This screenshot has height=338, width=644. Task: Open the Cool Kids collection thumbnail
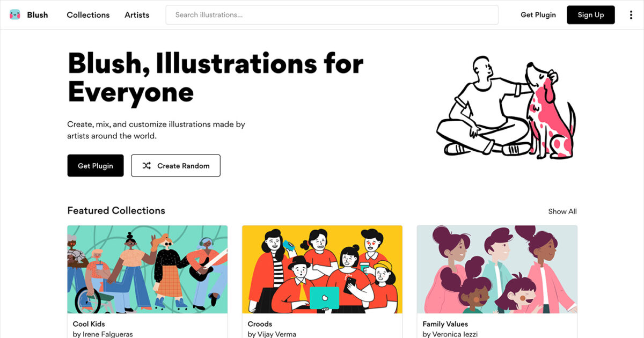pyautogui.click(x=147, y=268)
